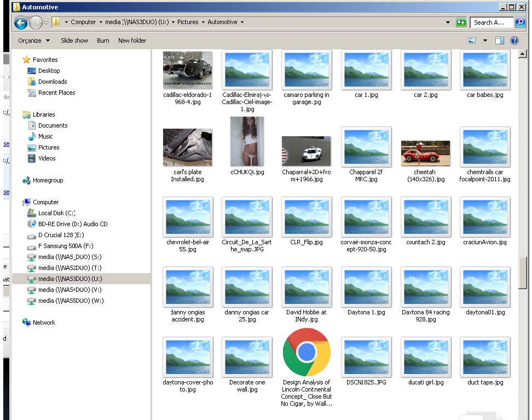The width and height of the screenshot is (532, 420).
Task: Select Downloads under Favorites
Action: click(x=53, y=82)
